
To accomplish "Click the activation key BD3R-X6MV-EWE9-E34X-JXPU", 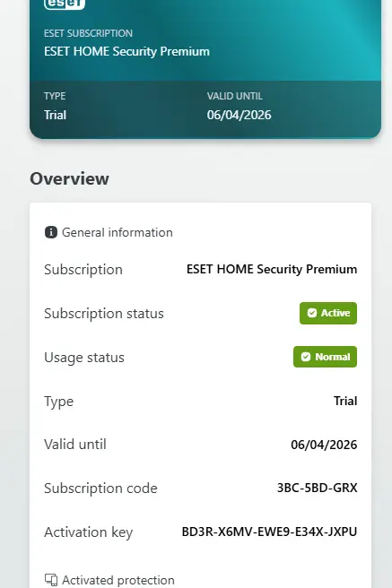I will point(269,532).
